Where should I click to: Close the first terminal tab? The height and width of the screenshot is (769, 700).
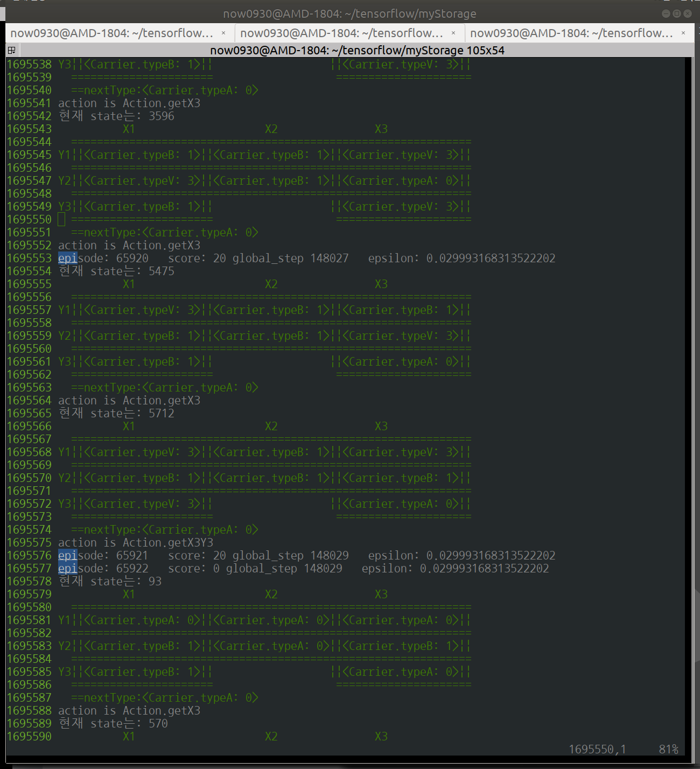tap(223, 33)
